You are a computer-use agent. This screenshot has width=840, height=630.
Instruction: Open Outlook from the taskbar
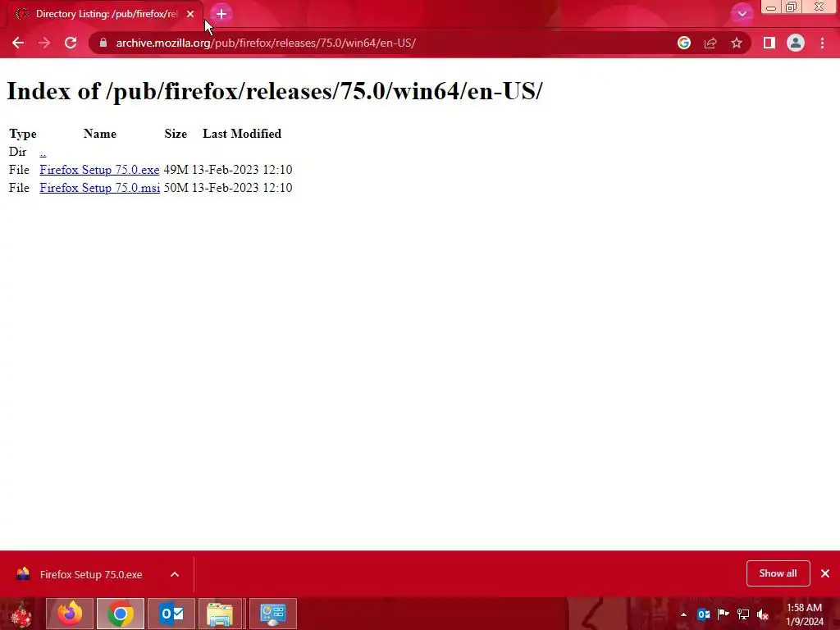pos(171,614)
